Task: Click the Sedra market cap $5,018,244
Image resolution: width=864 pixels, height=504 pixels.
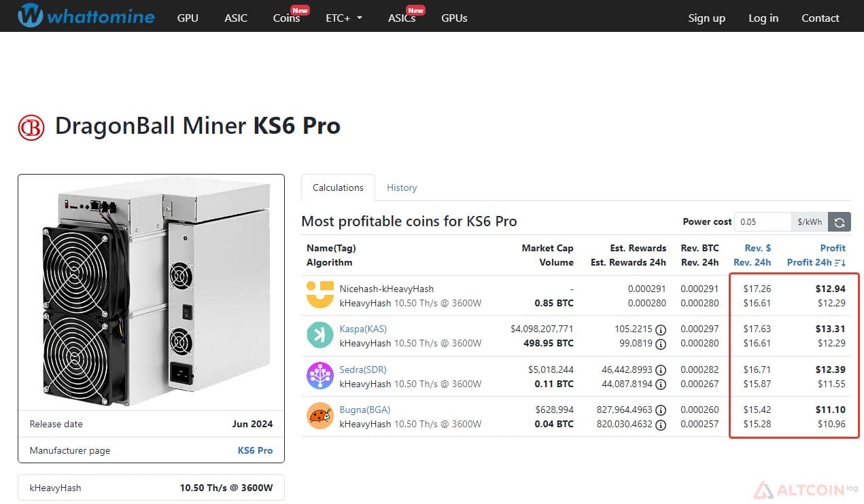Action: [551, 370]
